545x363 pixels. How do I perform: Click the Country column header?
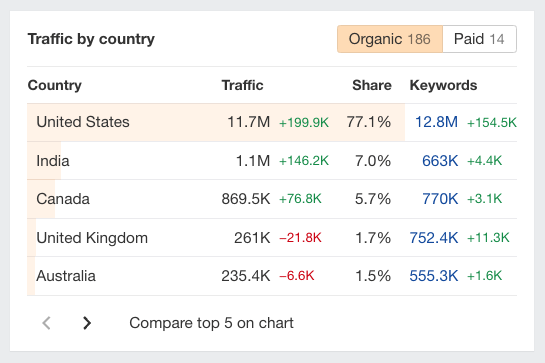(x=55, y=85)
